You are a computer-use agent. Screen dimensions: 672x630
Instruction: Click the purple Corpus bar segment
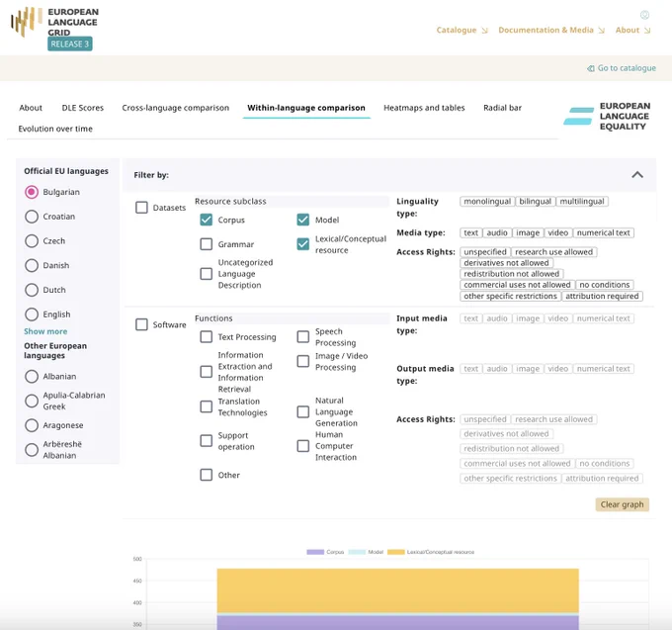[x=397, y=623]
